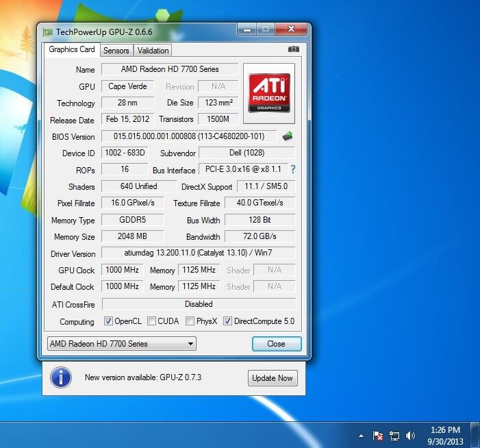Switch to the Graphics Card tab
This screenshot has width=480, height=448.
72,49
